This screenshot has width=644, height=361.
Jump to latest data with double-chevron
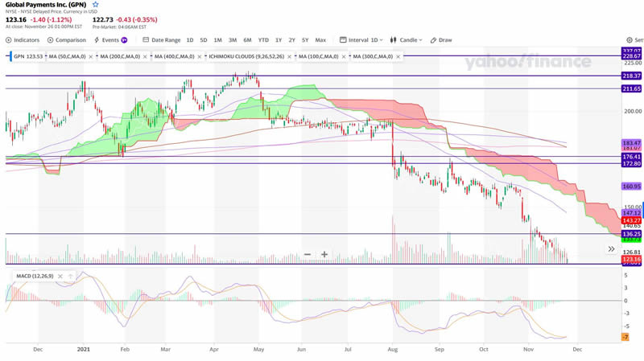pyautogui.click(x=611, y=249)
